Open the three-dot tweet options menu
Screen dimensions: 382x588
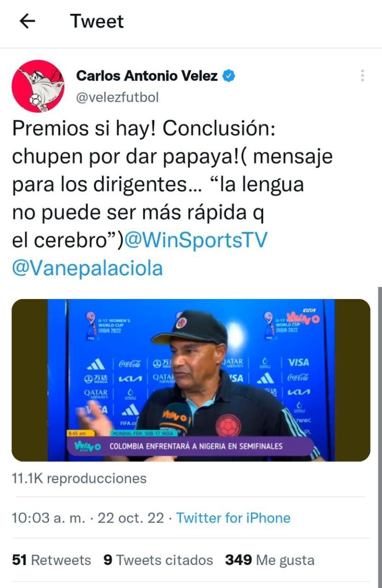[362, 75]
